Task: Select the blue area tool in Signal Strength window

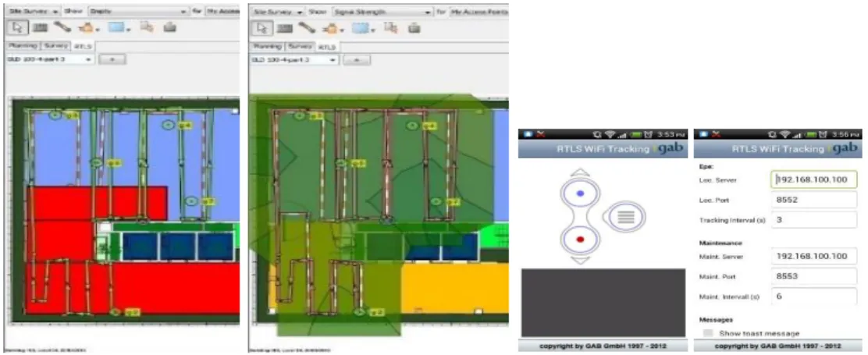Action: [x=361, y=27]
